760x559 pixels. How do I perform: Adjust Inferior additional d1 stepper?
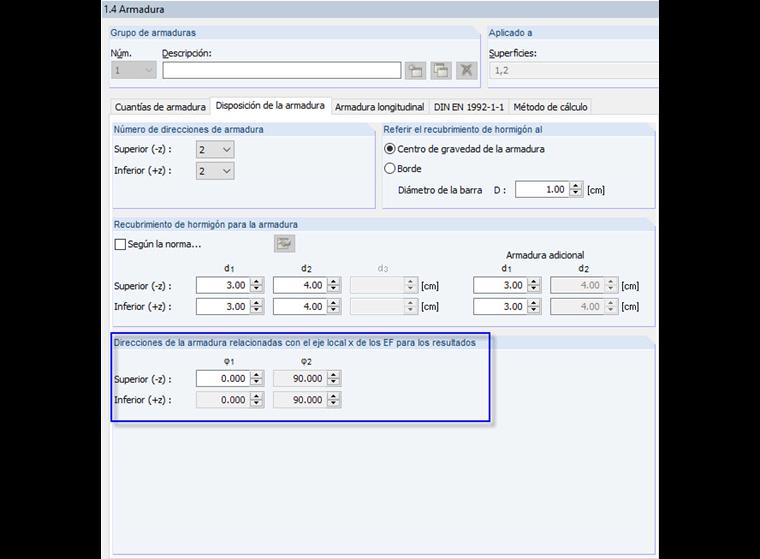534,306
